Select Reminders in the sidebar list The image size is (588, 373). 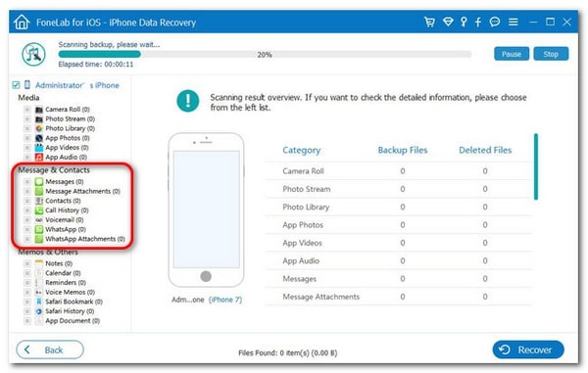66,283
